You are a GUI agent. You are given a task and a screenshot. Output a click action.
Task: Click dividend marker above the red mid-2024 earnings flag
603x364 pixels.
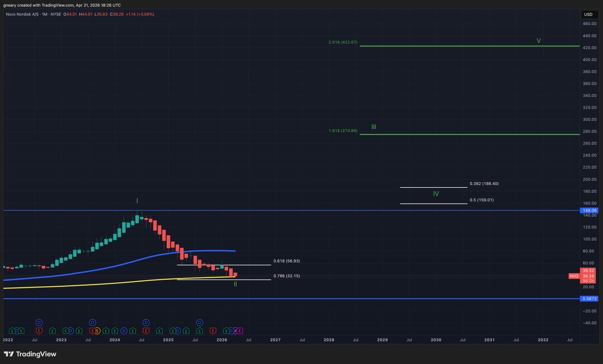[146, 322]
